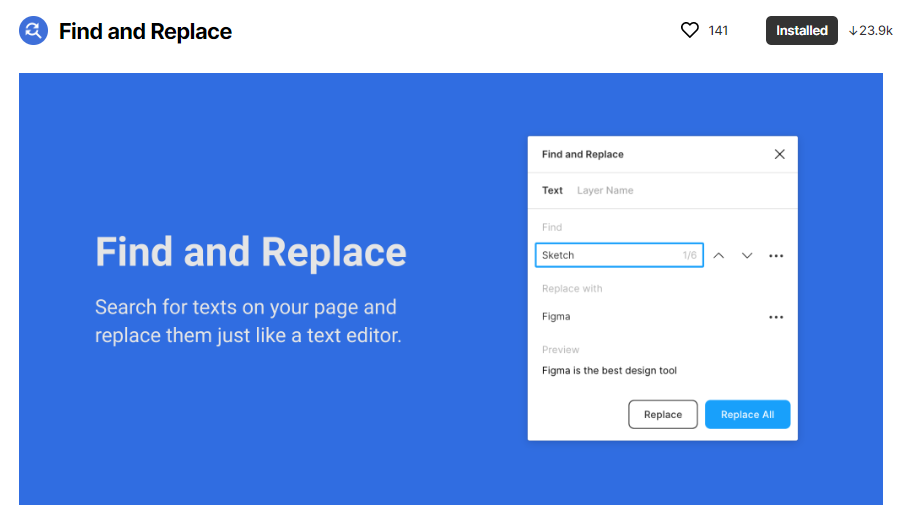Go to previous match with up chevron
The height and width of the screenshot is (518, 907).
pyautogui.click(x=718, y=256)
